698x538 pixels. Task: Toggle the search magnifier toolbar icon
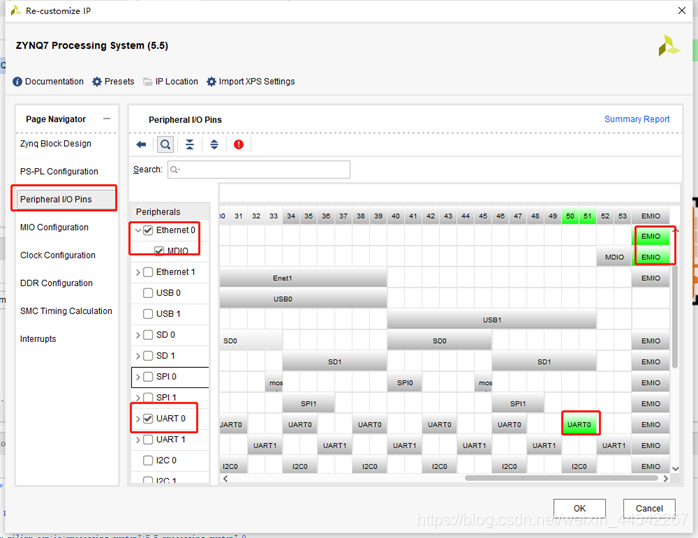[165, 144]
